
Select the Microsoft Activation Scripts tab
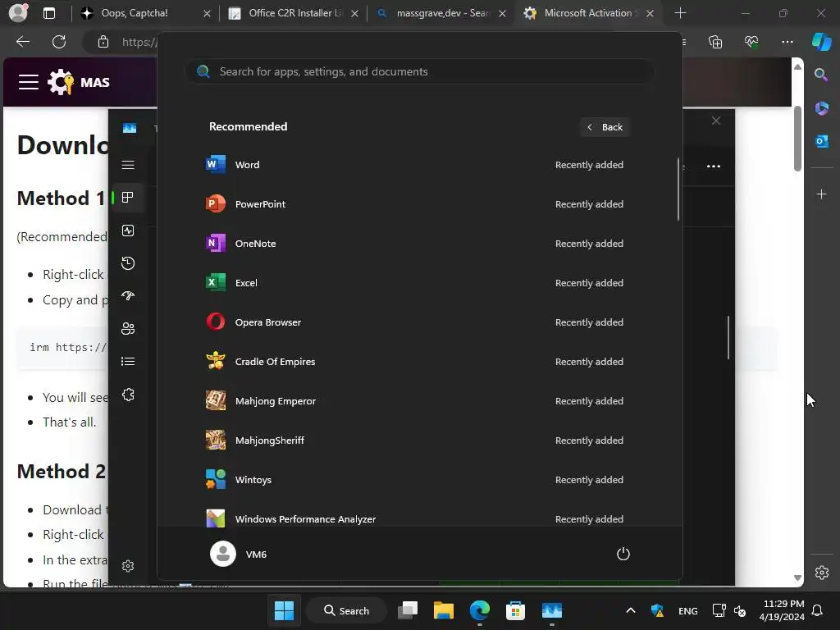coord(589,13)
